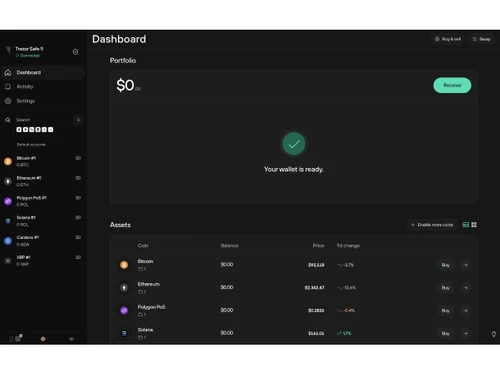This screenshot has height=375, width=500.
Task: Click Buy in the Polygon PoS row
Action: 446,311
